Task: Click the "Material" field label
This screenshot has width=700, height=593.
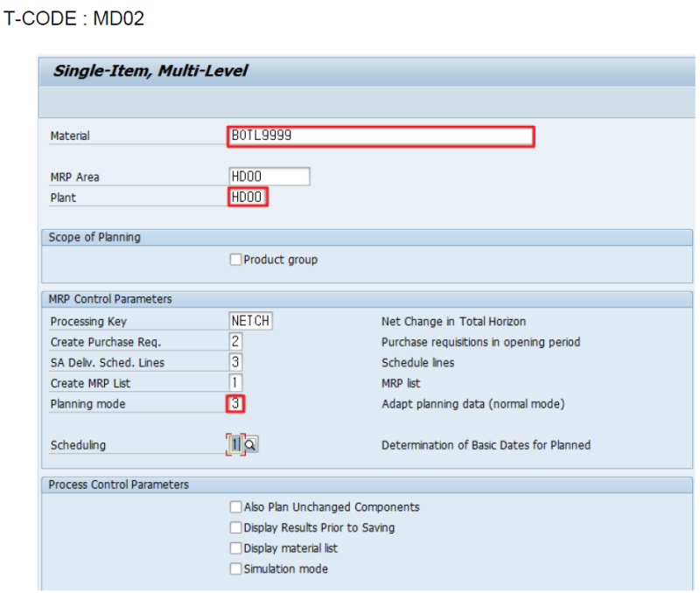Action: tap(70, 136)
